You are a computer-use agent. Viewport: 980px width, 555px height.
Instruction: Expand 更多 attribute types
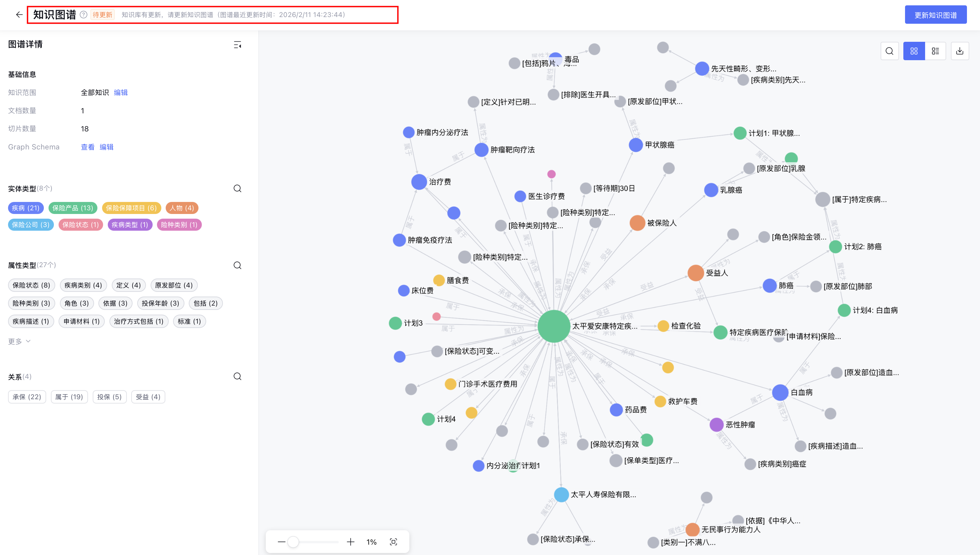coord(19,342)
